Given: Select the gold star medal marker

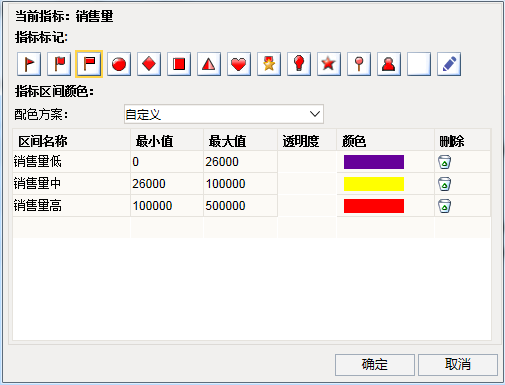Looking at the screenshot, I should pyautogui.click(x=269, y=64).
